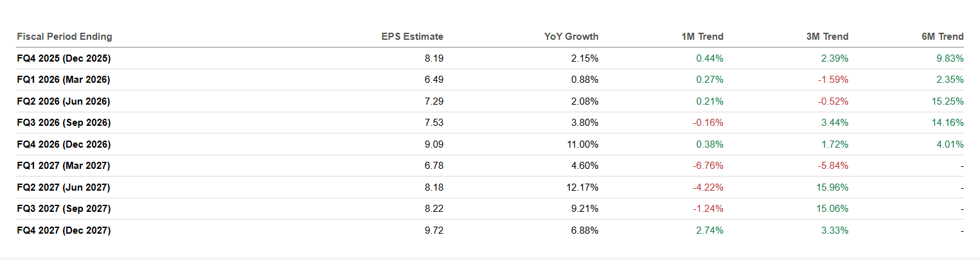Click the Fiscal Period Ending column header

pyautogui.click(x=64, y=37)
